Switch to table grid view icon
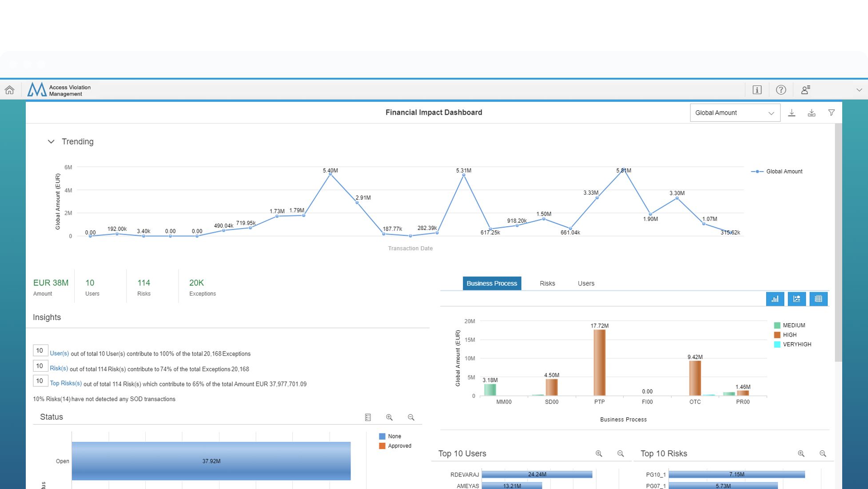Image resolution: width=868 pixels, height=489 pixels. 818,299
